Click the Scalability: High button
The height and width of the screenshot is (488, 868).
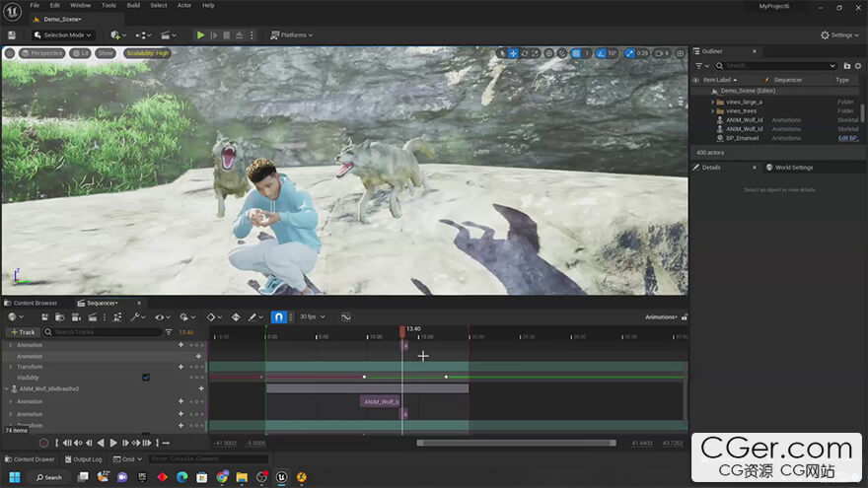[x=147, y=53]
